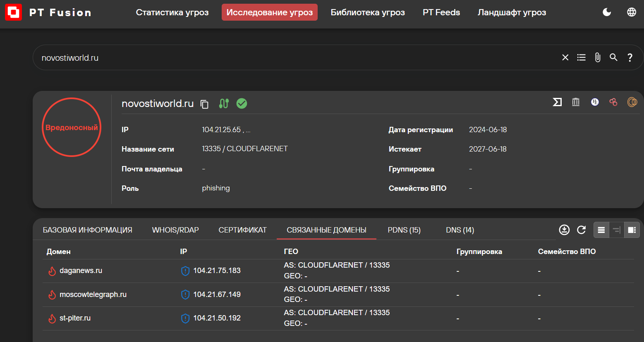
Task: Click shield icon next to 104.21.67.149
Action: coord(185,295)
